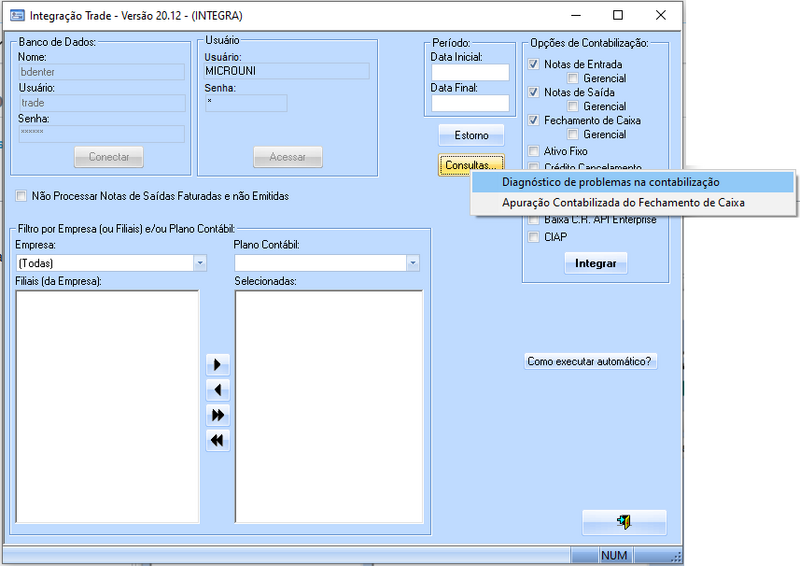Click the Usuário field showing MICROUNI
This screenshot has height=566, width=800.
point(286,71)
